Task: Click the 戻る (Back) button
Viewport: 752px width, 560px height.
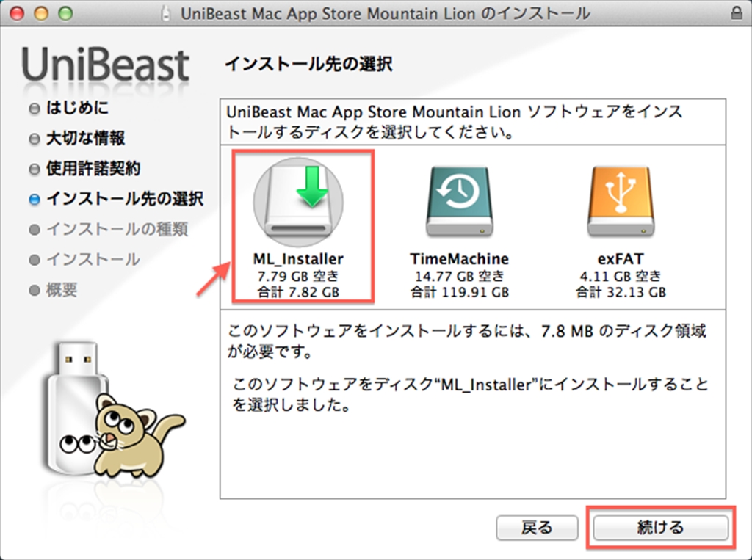Action: (x=537, y=528)
